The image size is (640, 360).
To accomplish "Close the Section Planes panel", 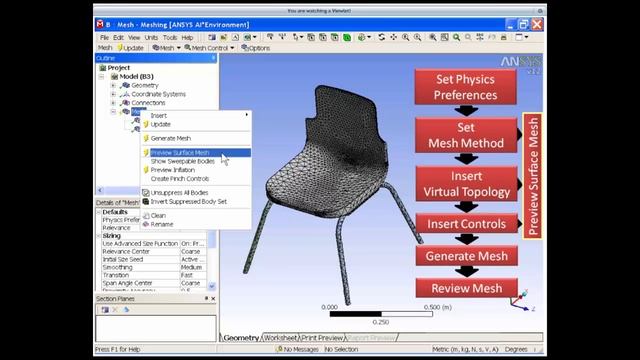I will (213, 299).
